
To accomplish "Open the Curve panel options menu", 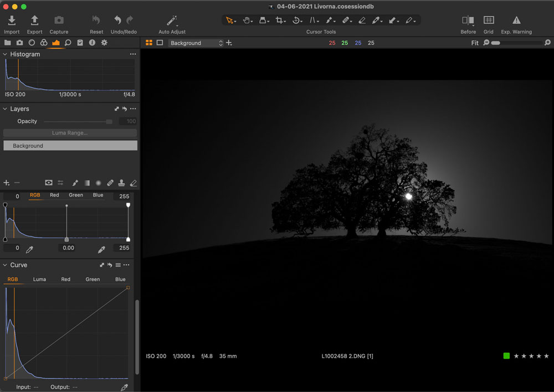I will (126, 265).
